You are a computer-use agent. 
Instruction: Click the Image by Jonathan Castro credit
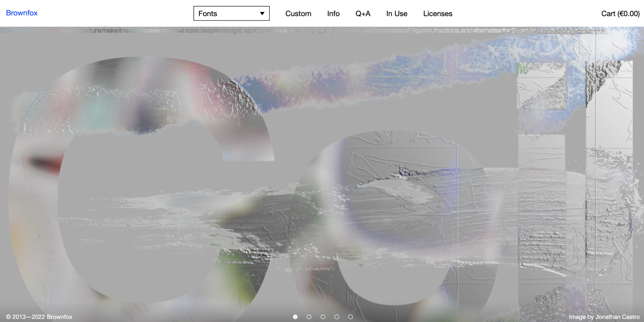604,317
